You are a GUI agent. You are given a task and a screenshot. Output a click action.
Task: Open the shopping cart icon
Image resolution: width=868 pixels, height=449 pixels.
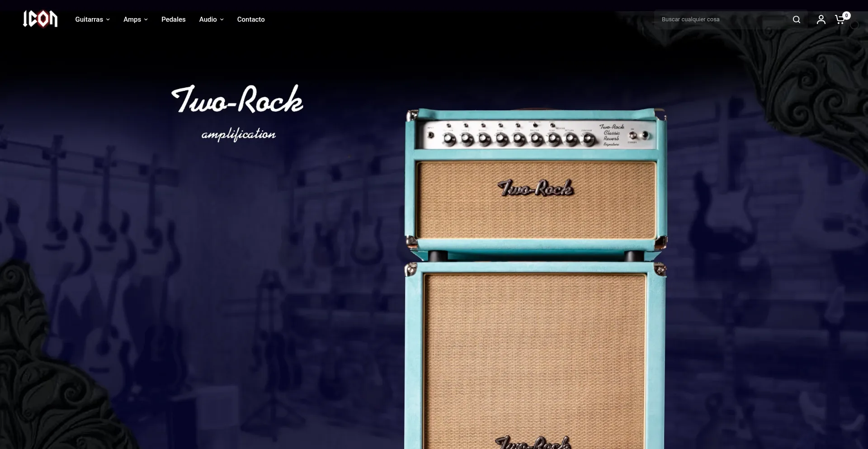840,19
